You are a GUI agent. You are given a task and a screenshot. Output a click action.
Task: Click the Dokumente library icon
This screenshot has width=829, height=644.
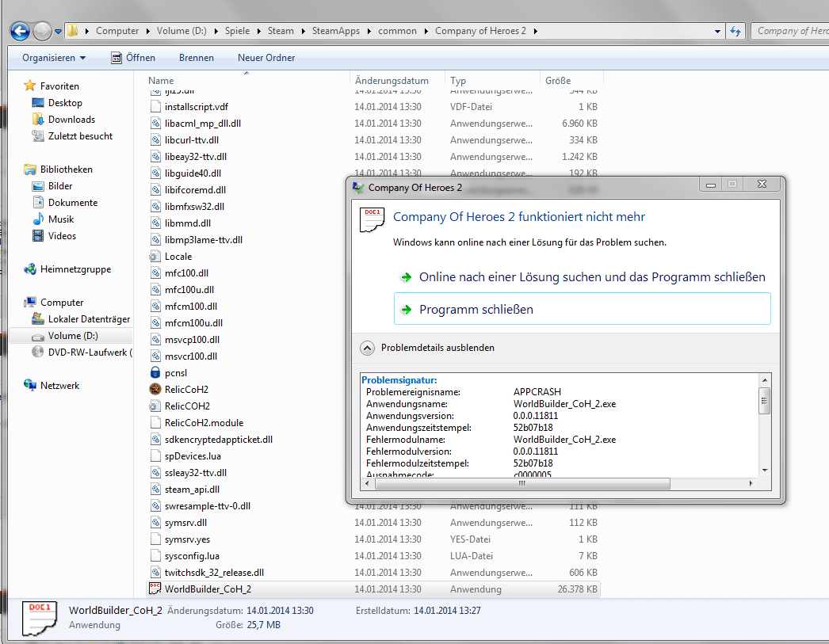[x=37, y=202]
